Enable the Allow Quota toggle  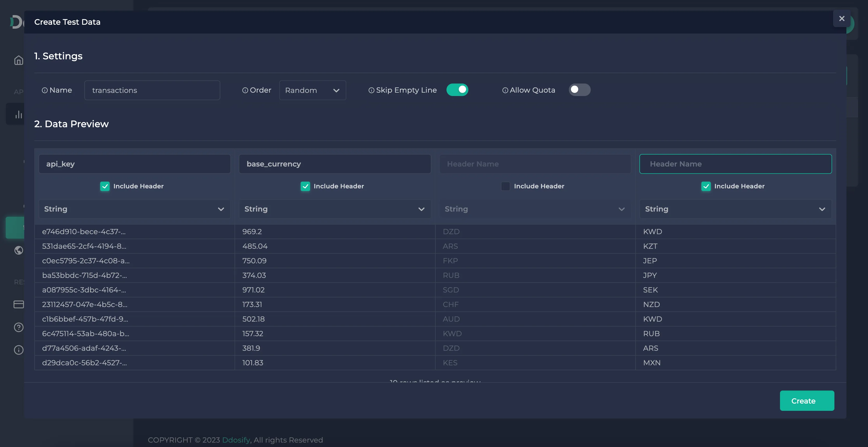click(579, 90)
